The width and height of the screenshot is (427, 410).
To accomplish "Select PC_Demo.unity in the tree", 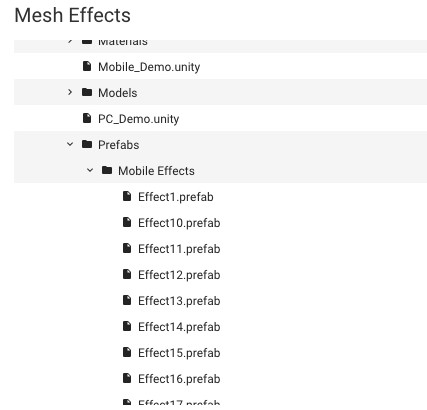I will click(x=139, y=119).
